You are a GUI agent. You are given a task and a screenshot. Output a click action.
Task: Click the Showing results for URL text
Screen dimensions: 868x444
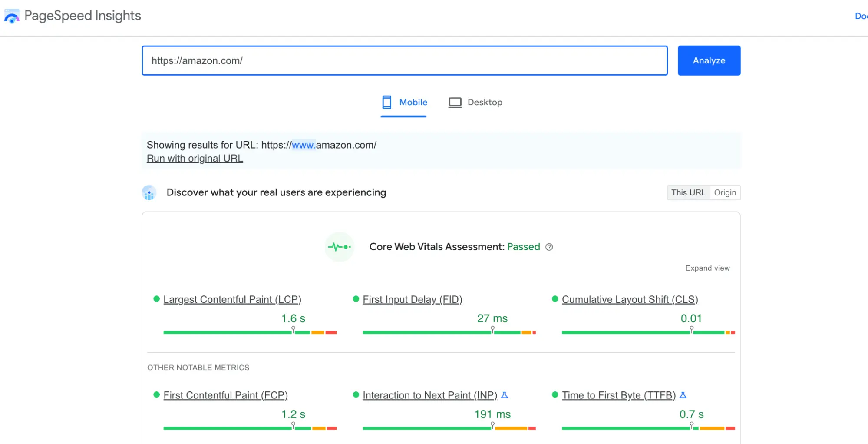point(261,145)
